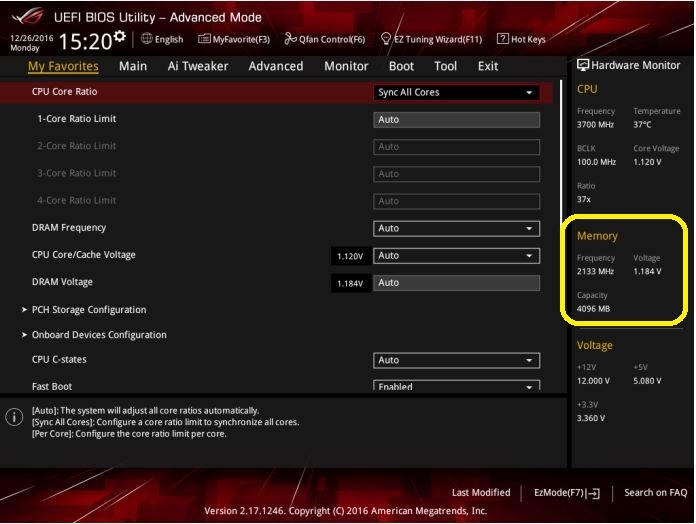This screenshot has width=696, height=524.
Task: Switch to the Boot tab
Action: click(x=401, y=66)
